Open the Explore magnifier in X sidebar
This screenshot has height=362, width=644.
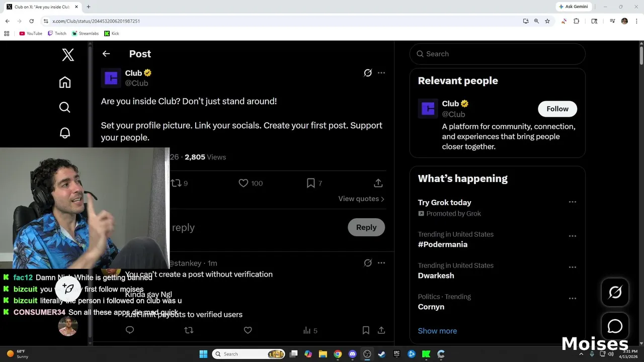[65, 107]
